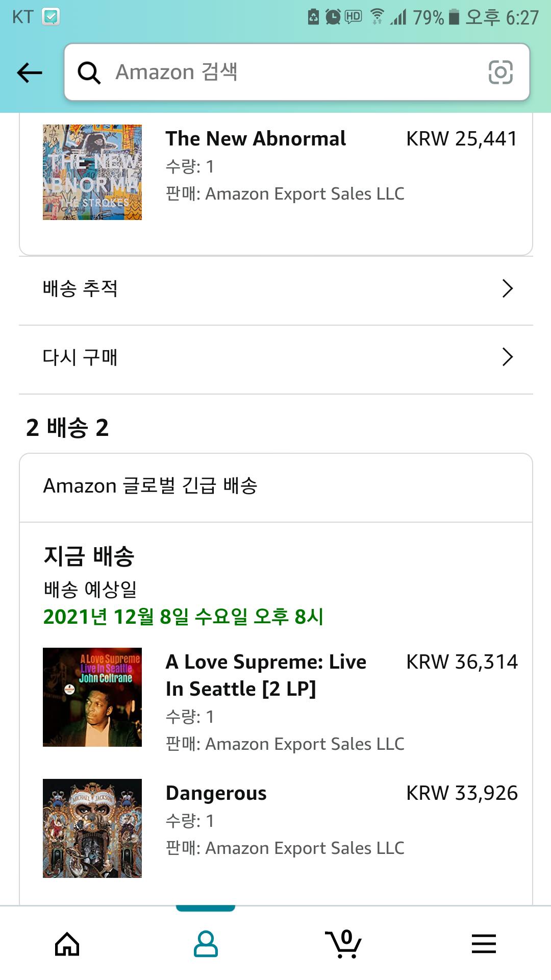Tap the search magnifier icon
This screenshot has width=551, height=980.
[x=89, y=72]
